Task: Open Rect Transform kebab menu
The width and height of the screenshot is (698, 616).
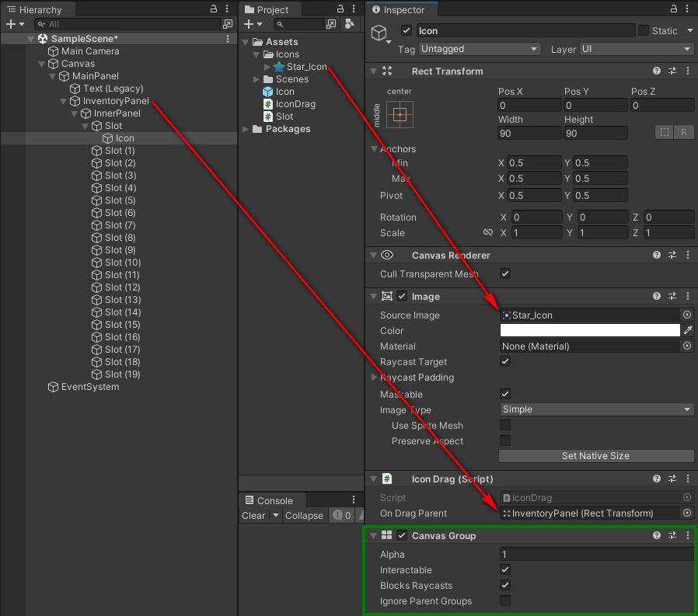Action: (688, 71)
